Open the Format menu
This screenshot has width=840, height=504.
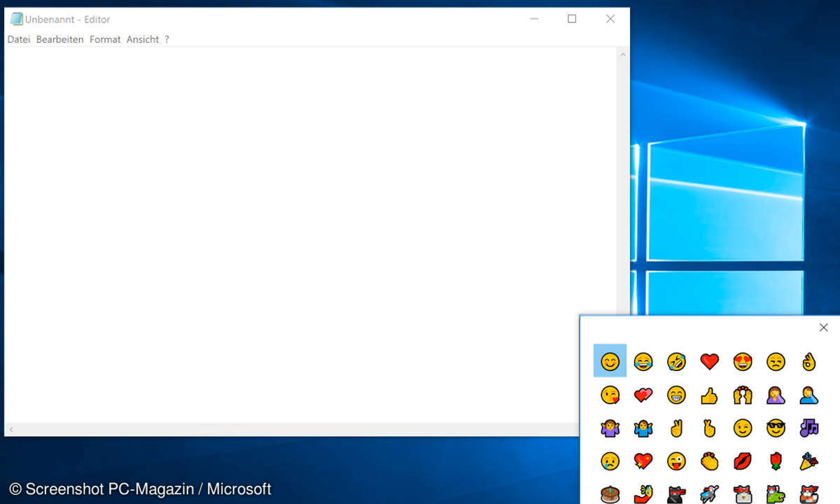(105, 39)
